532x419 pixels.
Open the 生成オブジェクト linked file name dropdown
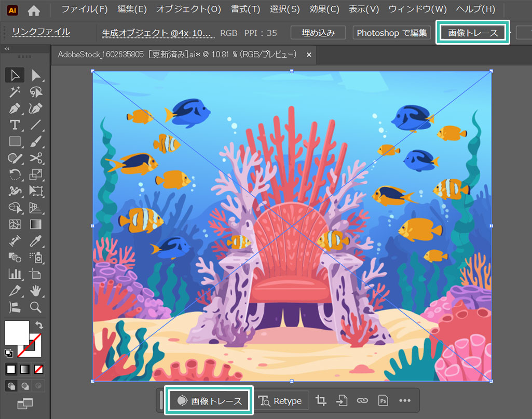pyautogui.click(x=158, y=33)
